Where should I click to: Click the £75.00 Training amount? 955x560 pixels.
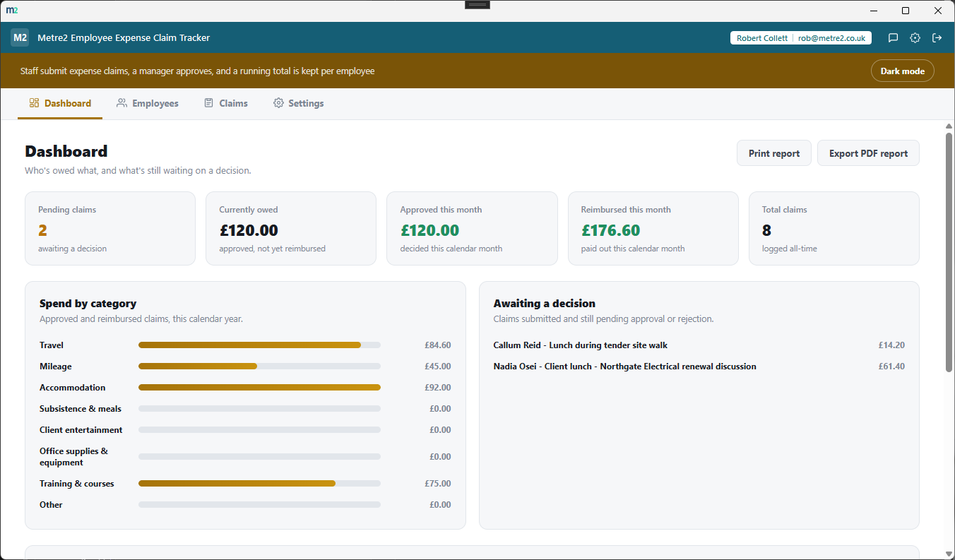pyautogui.click(x=437, y=484)
